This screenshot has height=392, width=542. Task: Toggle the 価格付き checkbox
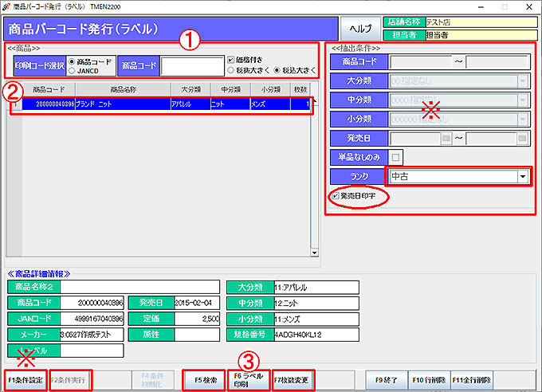pos(231,59)
